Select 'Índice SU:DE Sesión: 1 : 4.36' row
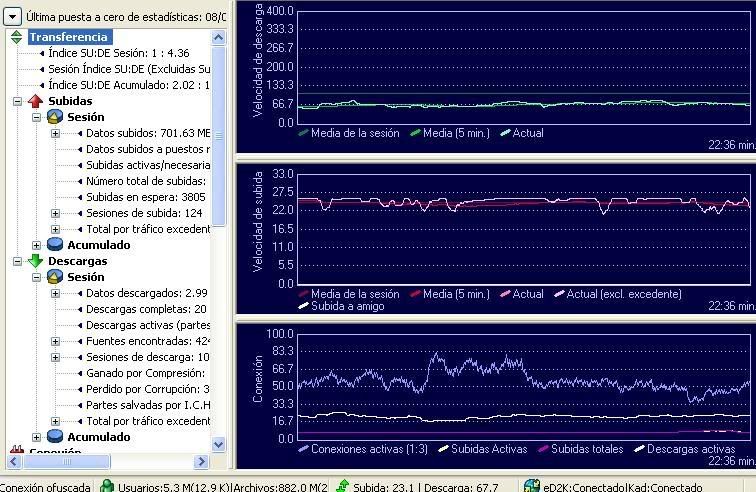The height and width of the screenshot is (492, 756). coord(119,53)
